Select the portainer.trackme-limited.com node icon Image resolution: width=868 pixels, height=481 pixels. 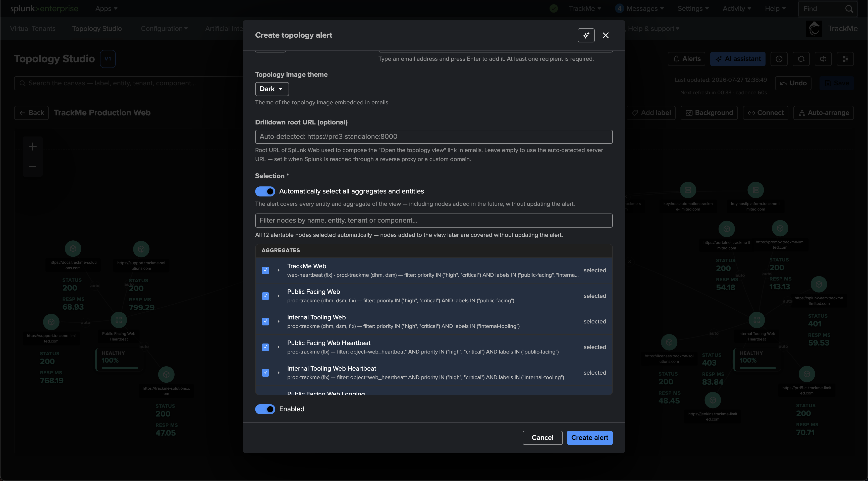pos(727,229)
